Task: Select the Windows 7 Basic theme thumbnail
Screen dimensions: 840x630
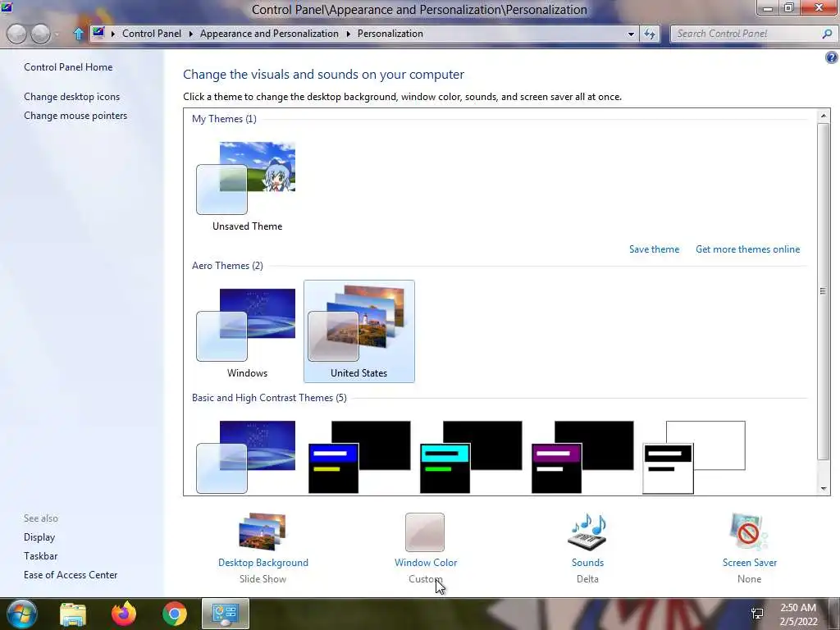Action: (246, 457)
